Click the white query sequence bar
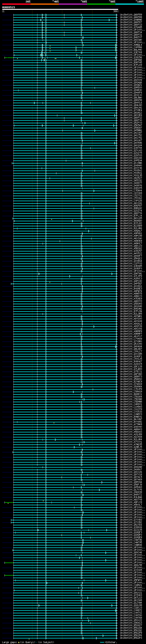This screenshot has height=644, width=146. tap(60, 10)
